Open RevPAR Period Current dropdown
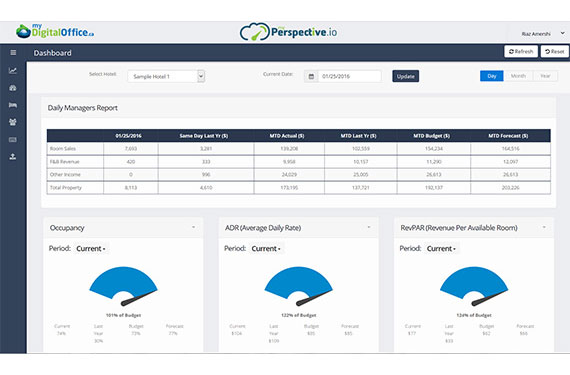Image resolution: width=570 pixels, height=375 pixels. tap(441, 249)
